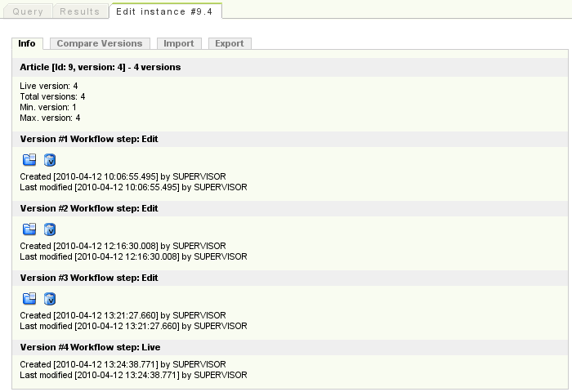572x392 pixels.
Task: Go to the Import tab
Action: (x=179, y=43)
